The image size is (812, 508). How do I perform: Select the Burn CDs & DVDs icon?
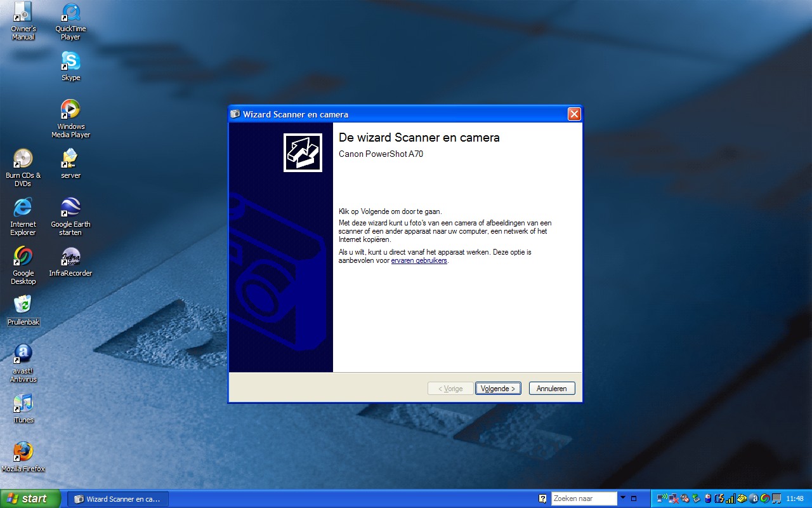coord(23,168)
